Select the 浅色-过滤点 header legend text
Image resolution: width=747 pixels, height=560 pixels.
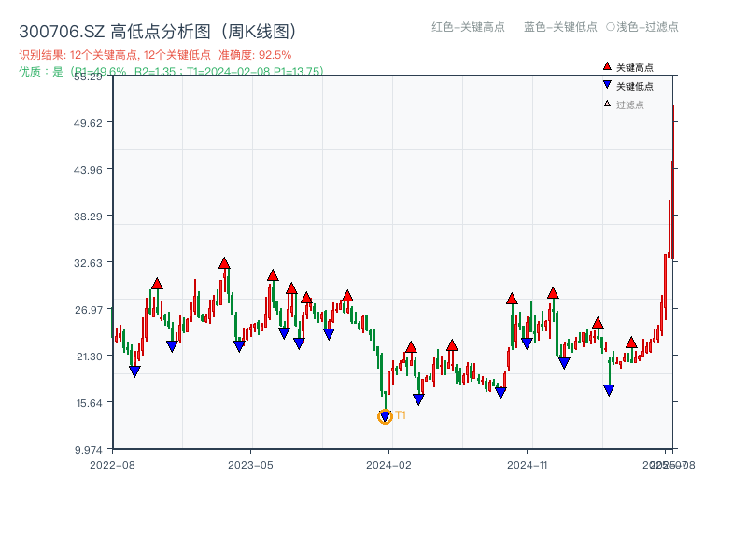pos(647,27)
